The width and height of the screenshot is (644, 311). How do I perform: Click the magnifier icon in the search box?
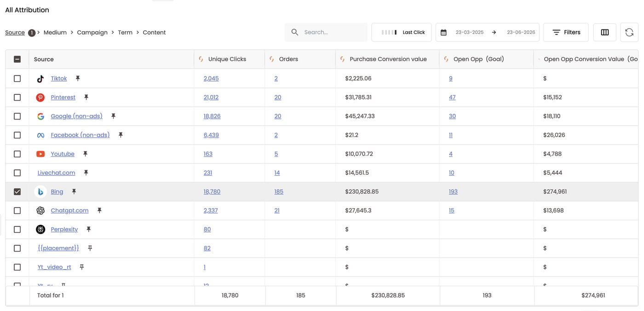point(295,32)
